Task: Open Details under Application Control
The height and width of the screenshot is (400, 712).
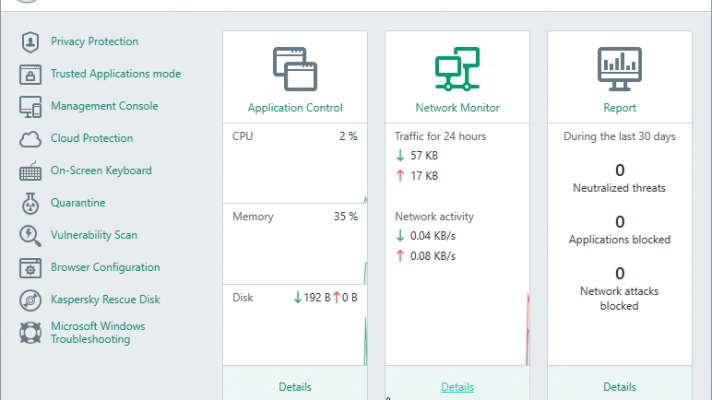Action: (295, 387)
